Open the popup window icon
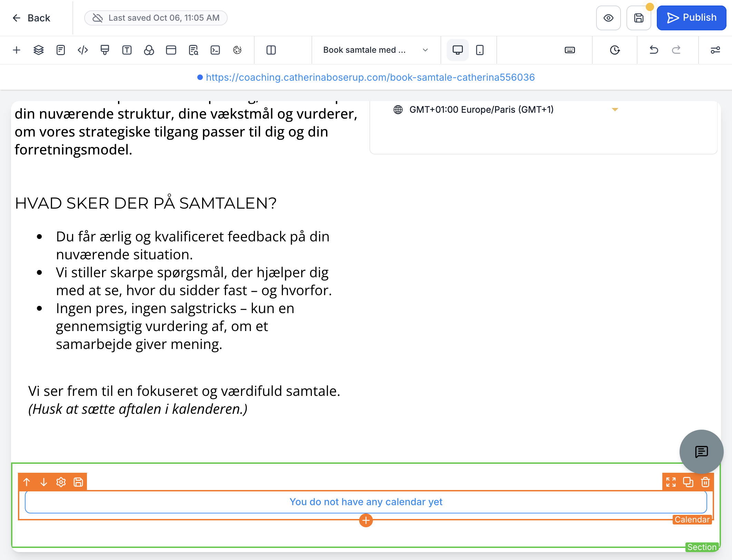Image resolution: width=732 pixels, height=560 pixels. pyautogui.click(x=171, y=50)
